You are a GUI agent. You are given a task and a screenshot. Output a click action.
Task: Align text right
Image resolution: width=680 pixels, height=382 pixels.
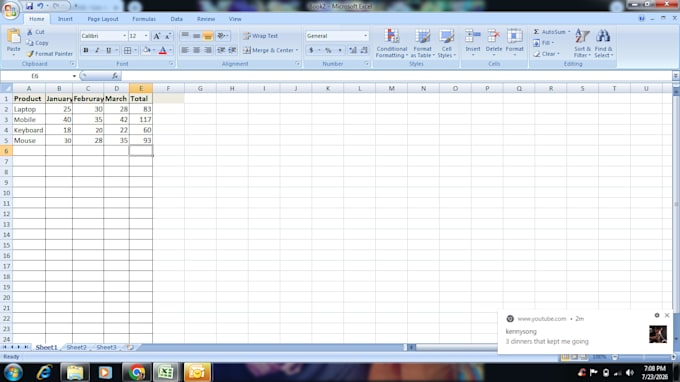[x=208, y=50]
